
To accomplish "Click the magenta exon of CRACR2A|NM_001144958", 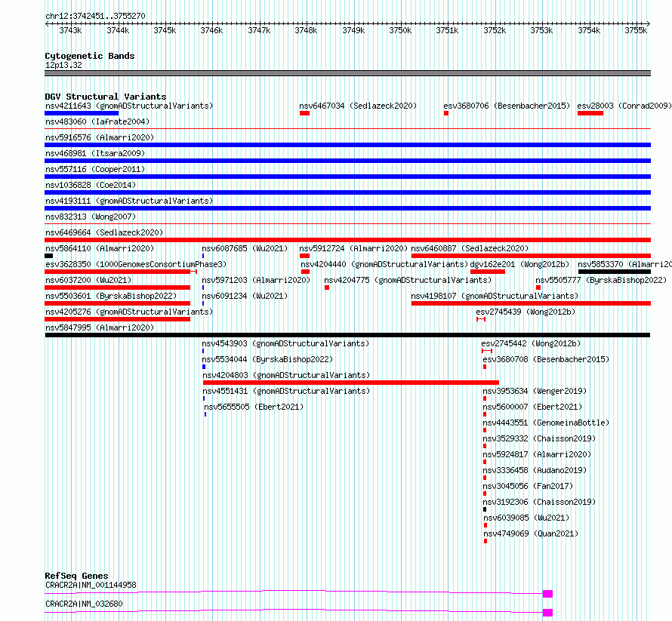I will click(x=547, y=594).
